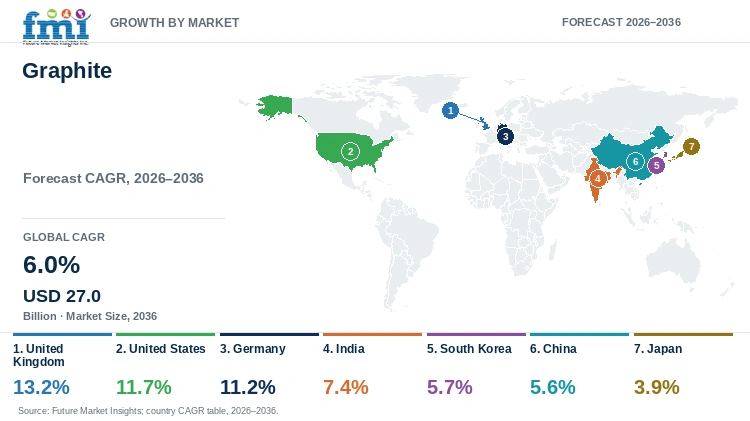Click map marker 7 for Japan
Screen dimensions: 750x421
pos(691,146)
